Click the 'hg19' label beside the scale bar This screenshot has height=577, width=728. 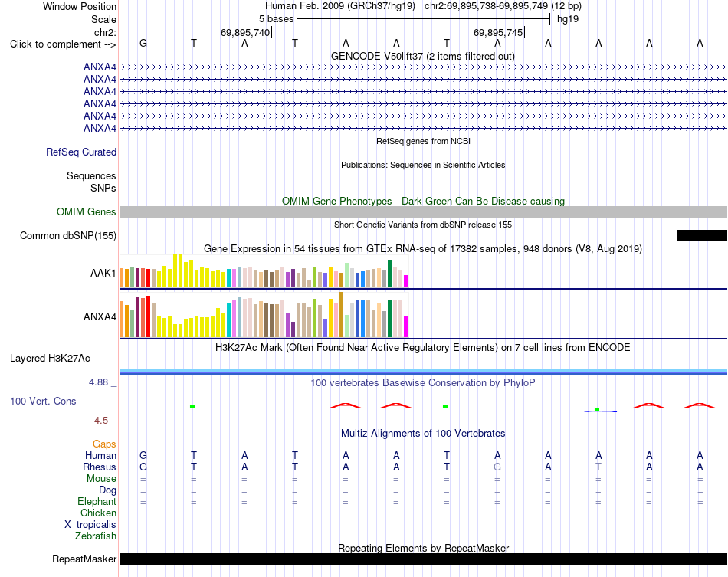point(568,19)
